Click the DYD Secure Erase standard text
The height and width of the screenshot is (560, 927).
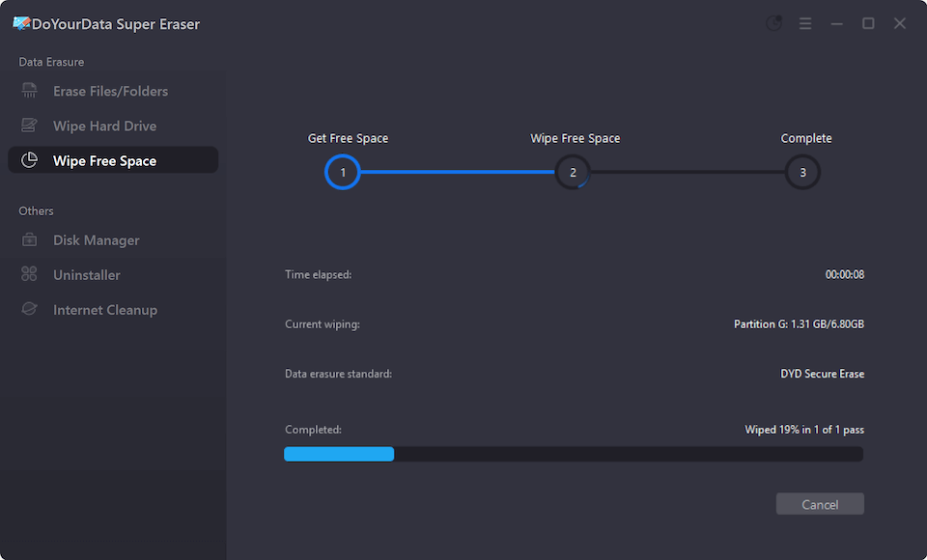[822, 374]
